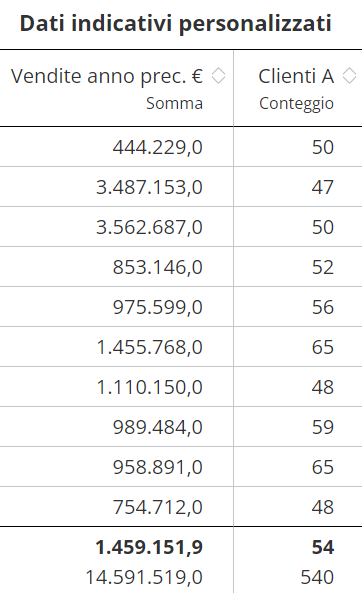Open the Somma aggregation label
This screenshot has height=600, width=362.
[x=174, y=103]
